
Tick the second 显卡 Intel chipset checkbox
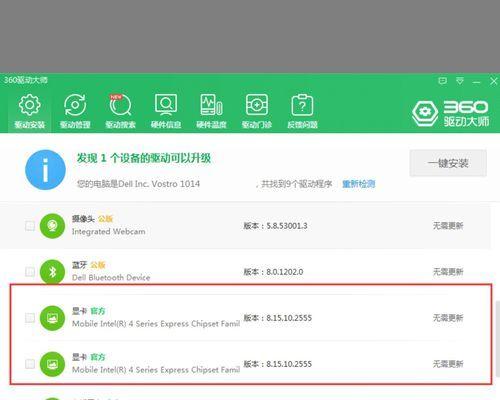click(30, 364)
